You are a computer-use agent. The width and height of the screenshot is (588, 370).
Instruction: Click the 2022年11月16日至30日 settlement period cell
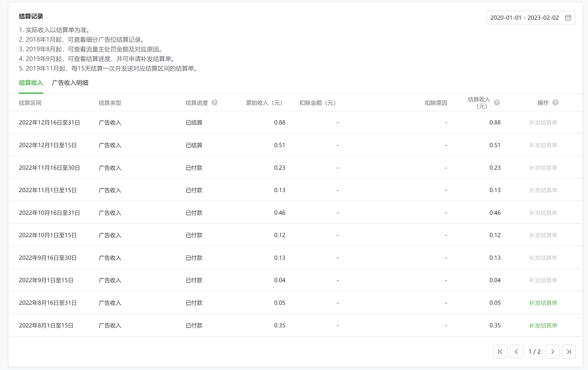49,168
